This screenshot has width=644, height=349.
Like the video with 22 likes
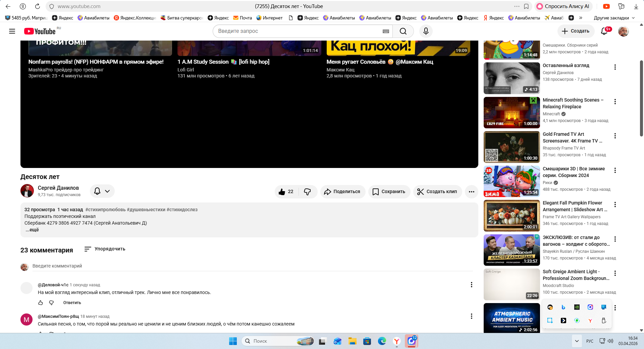(x=286, y=192)
